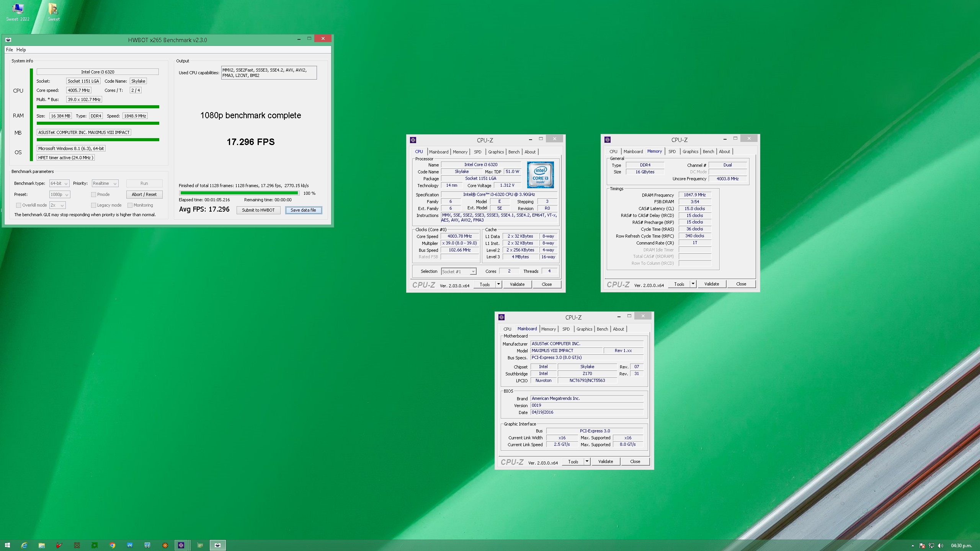Open File Explorer from the taskbar
This screenshot has height=551, width=980.
42,545
